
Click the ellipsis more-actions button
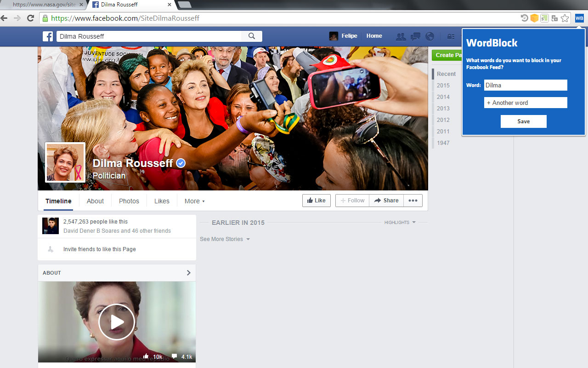tap(413, 201)
